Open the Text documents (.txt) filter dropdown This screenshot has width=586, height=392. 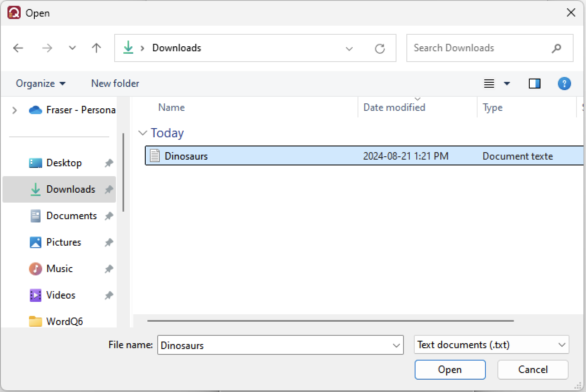492,345
